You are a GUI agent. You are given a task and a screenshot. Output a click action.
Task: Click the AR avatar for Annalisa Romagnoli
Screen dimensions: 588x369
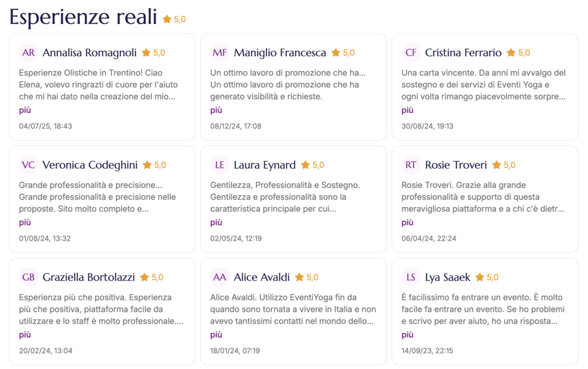(29, 53)
